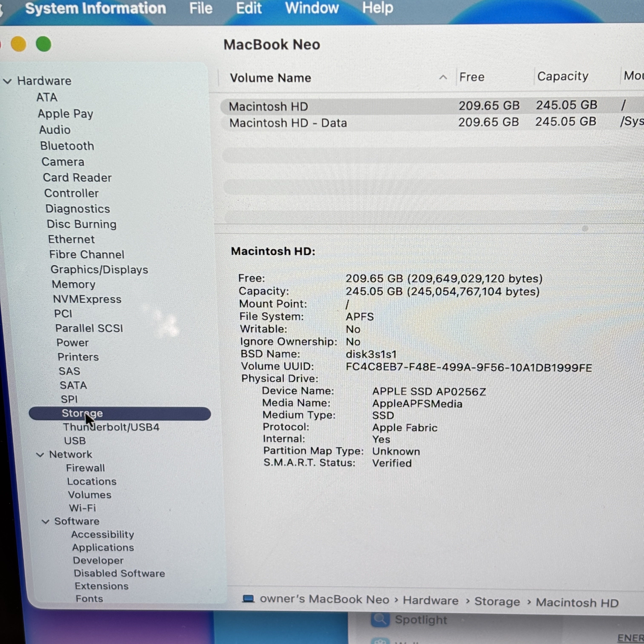
Task: Select Camera in the sidebar
Action: point(63,162)
